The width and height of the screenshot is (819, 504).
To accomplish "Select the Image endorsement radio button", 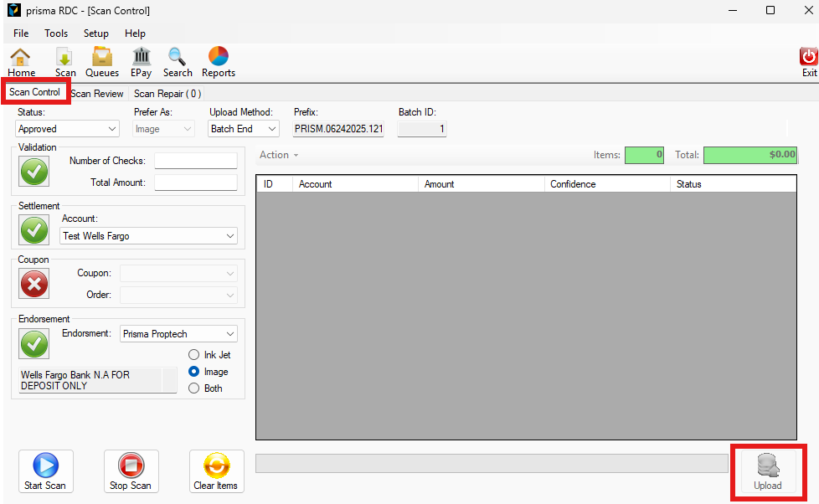I will pos(194,372).
